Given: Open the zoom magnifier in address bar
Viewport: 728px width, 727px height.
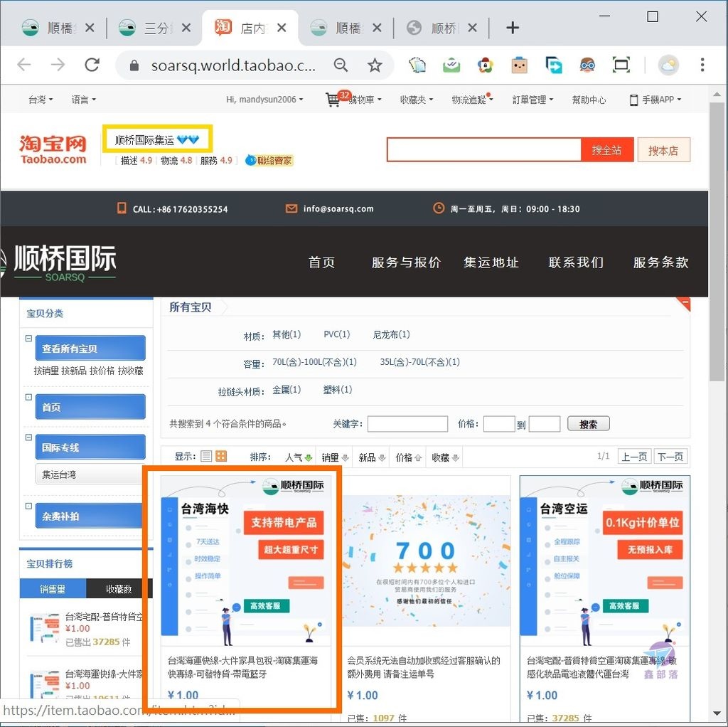Looking at the screenshot, I should point(341,65).
